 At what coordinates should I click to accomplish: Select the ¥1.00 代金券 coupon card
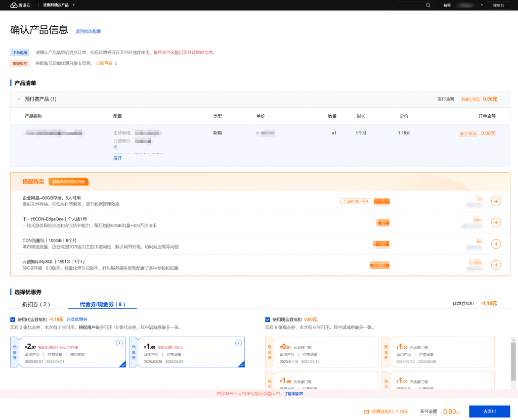(187, 352)
